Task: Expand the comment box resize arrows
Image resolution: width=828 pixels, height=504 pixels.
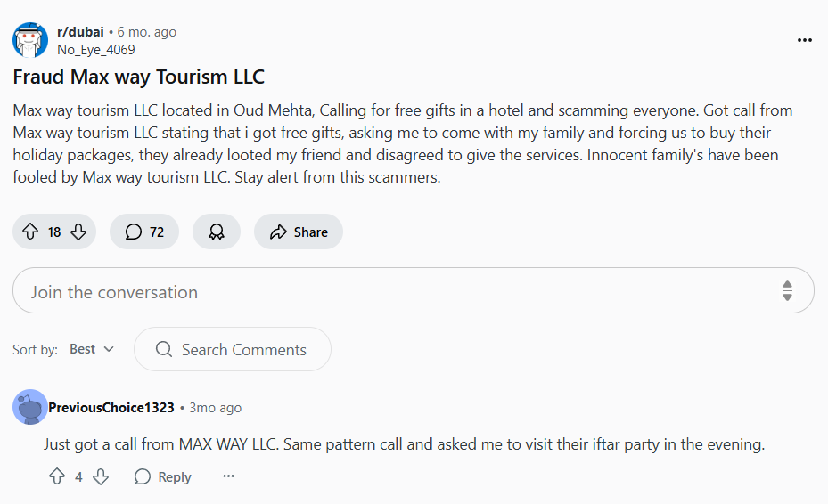Action: pyautogui.click(x=787, y=291)
